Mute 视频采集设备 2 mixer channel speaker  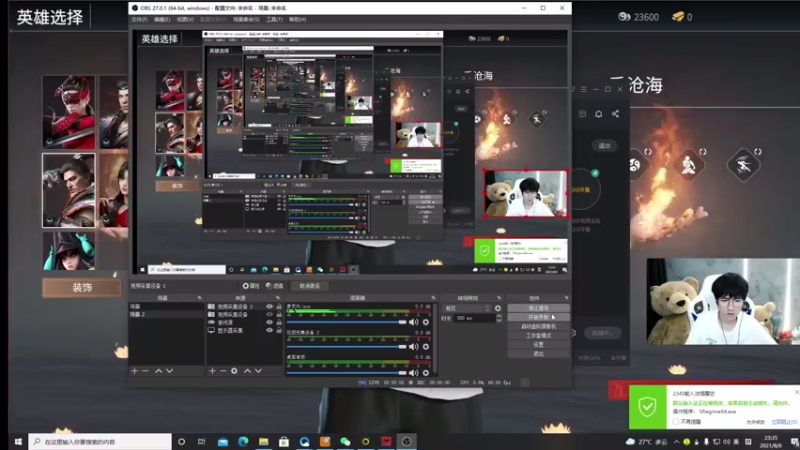(414, 347)
